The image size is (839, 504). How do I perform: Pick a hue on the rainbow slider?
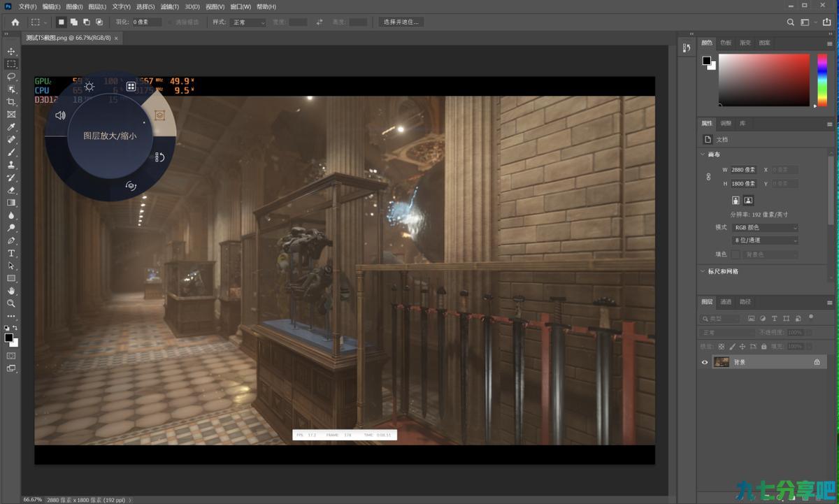[822, 80]
